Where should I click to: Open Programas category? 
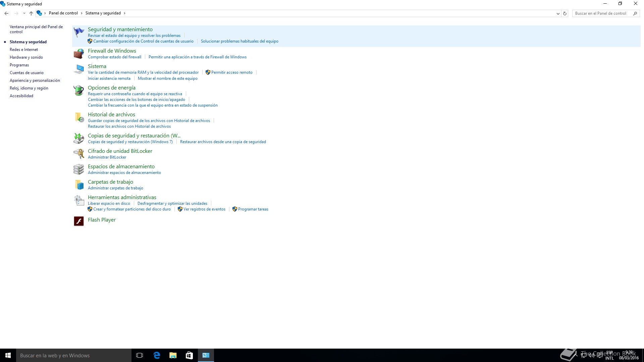point(19,65)
